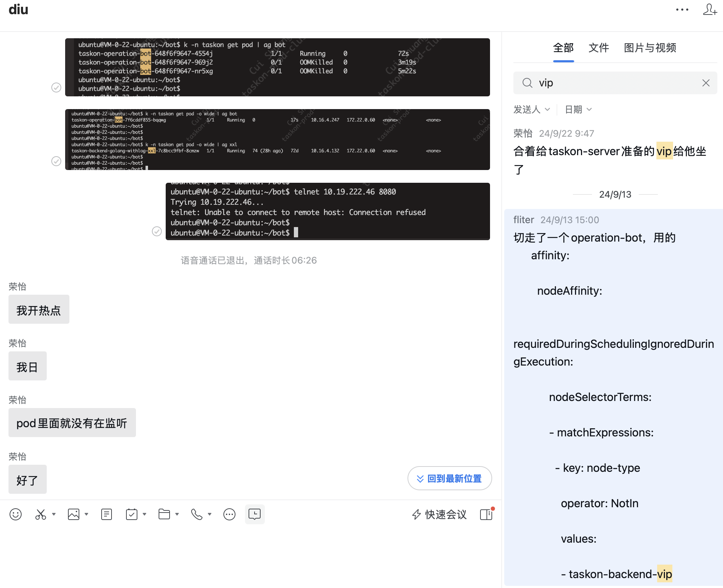Image resolution: width=723 pixels, height=588 pixels.
Task: Expand the 日期 date filter
Action: tap(578, 109)
